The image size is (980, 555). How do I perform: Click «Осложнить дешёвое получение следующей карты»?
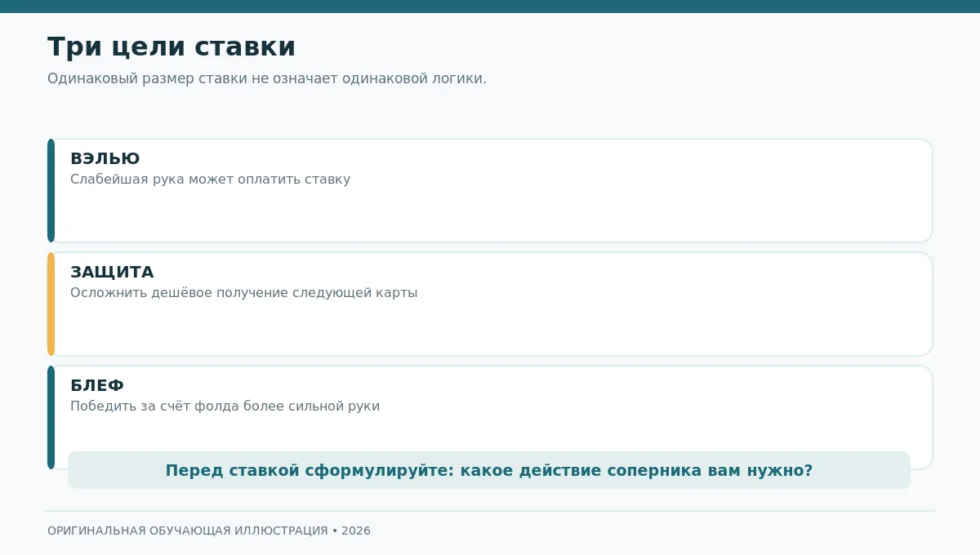pos(243,293)
